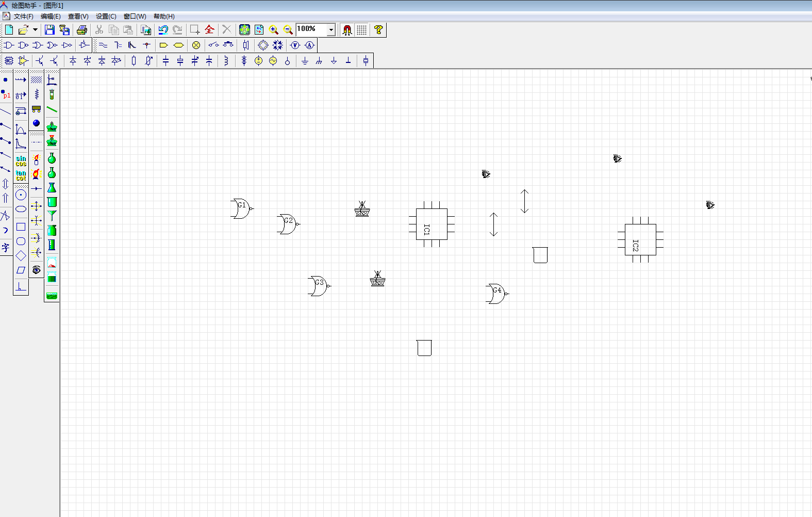Pick the green funnel lab tool
Image resolution: width=812 pixels, height=517 pixels.
pos(52,216)
